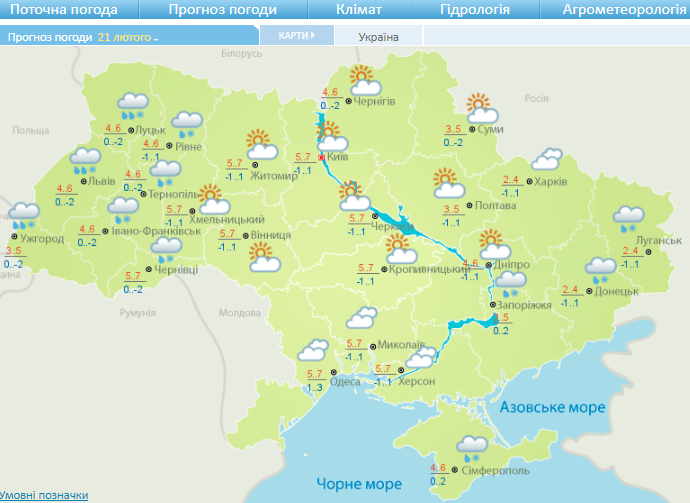This screenshot has height=503, width=690.
Task: Click the weather icon near Donetsk
Action: (601, 268)
